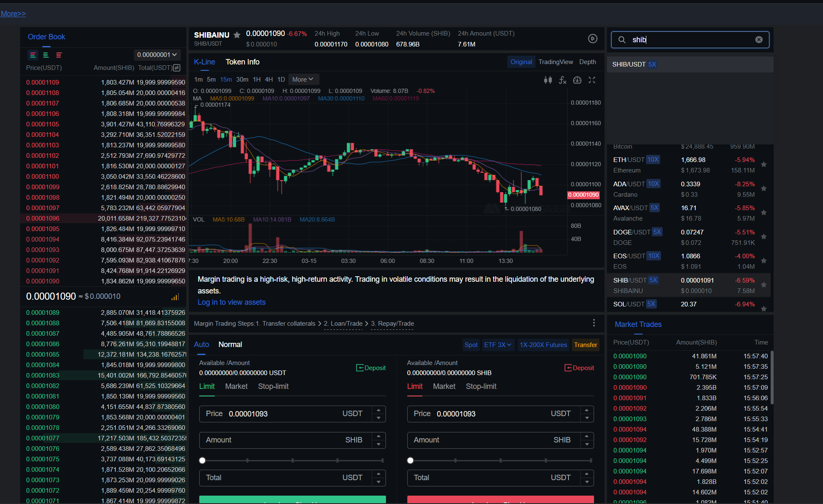The width and height of the screenshot is (823, 504).
Task: Click the orange Transfer button
Action: pos(585,345)
